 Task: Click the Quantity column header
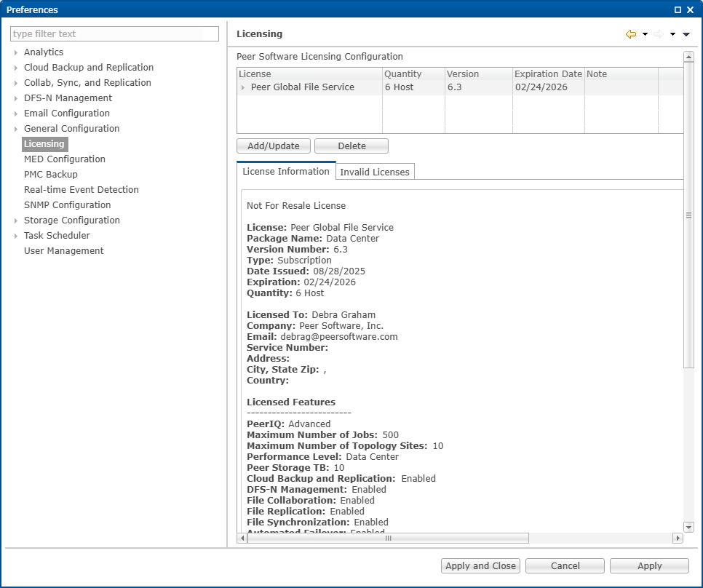tap(413, 74)
